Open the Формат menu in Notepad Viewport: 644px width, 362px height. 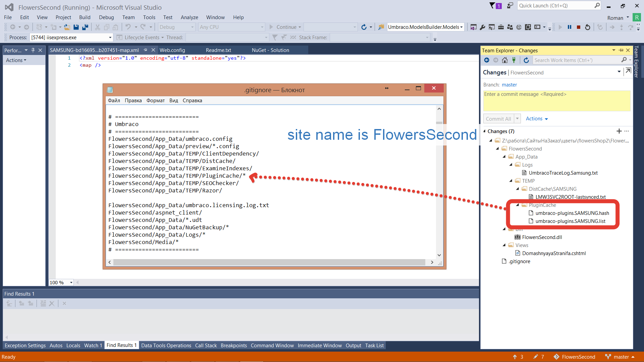156,101
